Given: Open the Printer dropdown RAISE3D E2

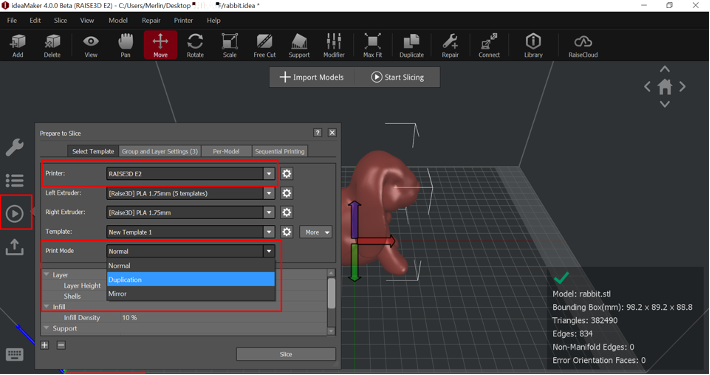Looking at the screenshot, I should [190, 173].
